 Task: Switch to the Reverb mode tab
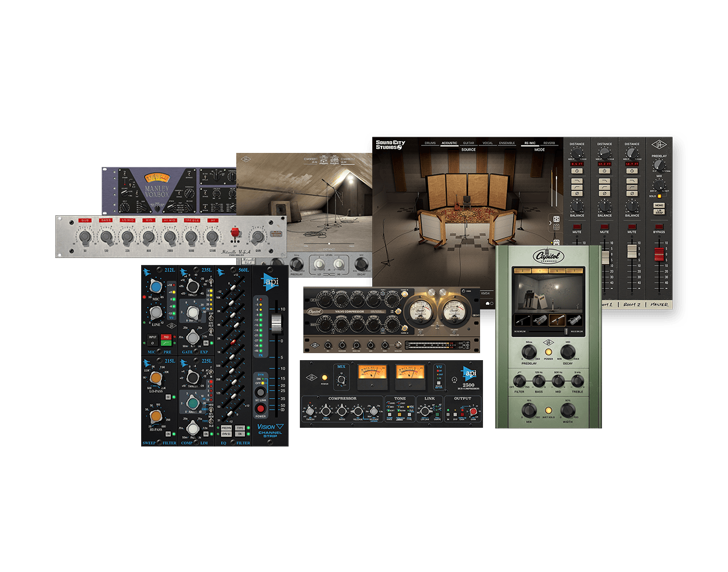click(549, 143)
